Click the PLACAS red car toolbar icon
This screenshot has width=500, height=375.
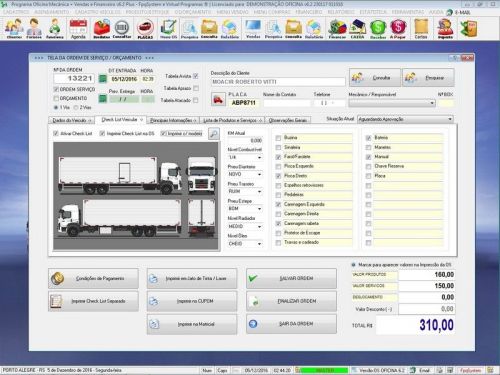pos(145,29)
